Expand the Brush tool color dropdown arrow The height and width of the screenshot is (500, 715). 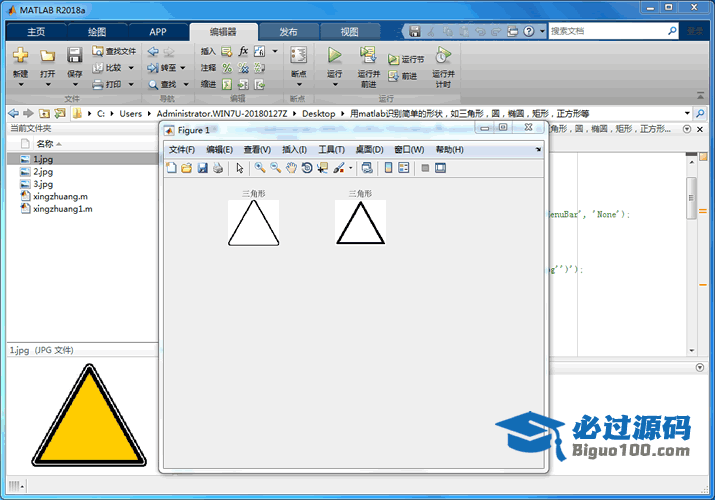351,168
